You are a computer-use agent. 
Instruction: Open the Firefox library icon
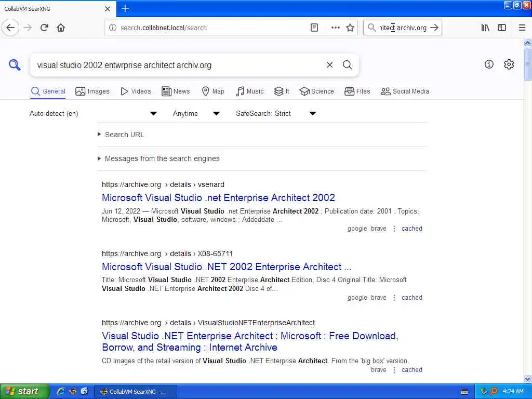coord(485,28)
